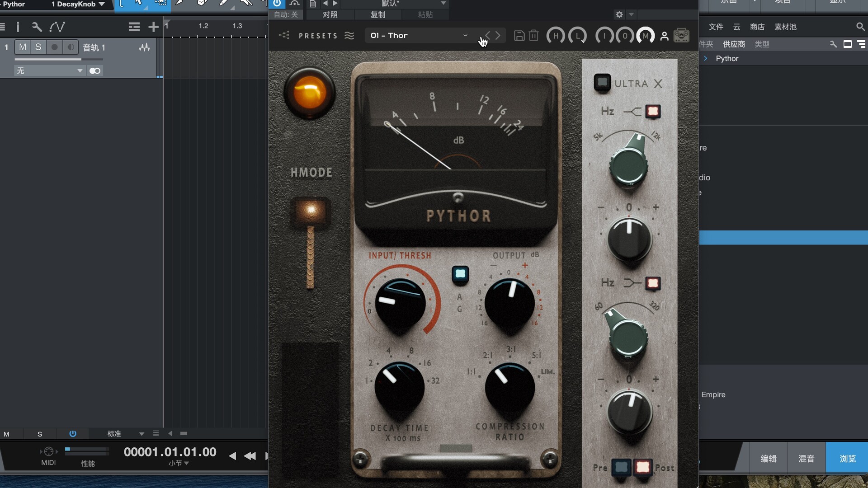Switch to 编辑 view button

(x=768, y=458)
